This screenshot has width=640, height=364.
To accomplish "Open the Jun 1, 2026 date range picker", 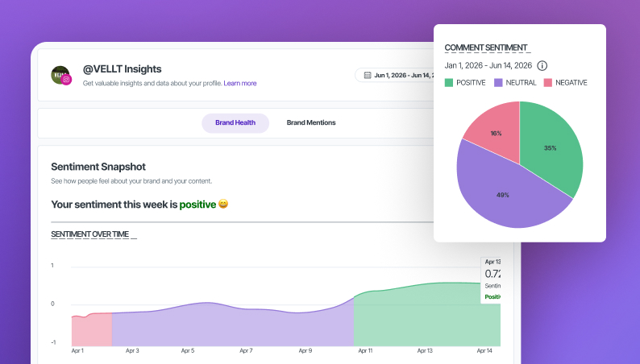I will point(394,75).
